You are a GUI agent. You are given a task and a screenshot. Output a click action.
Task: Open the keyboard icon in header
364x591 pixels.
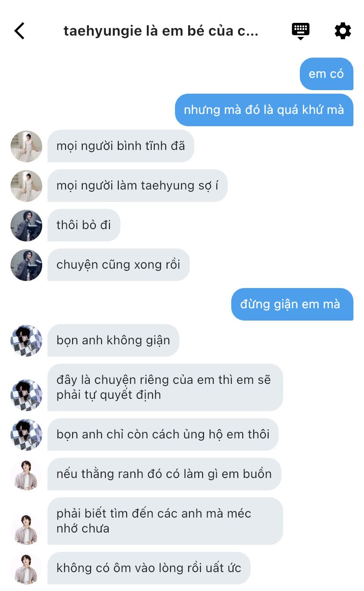301,31
